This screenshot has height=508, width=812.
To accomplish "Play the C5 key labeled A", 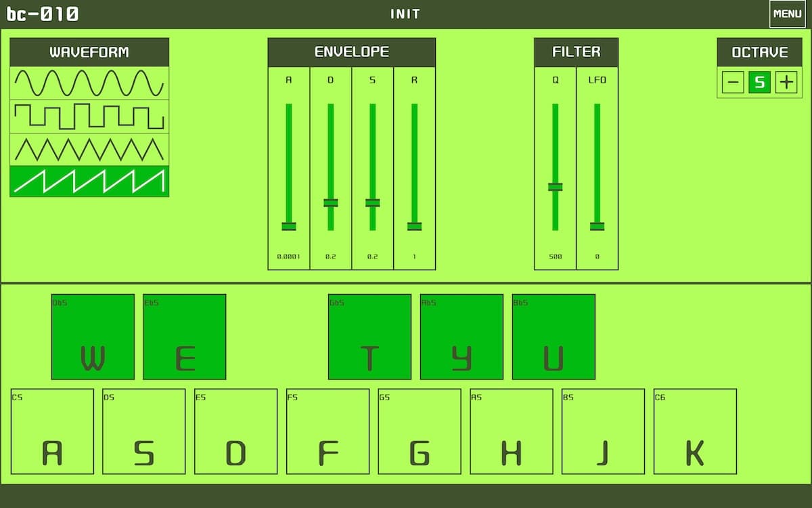I will pos(52,431).
